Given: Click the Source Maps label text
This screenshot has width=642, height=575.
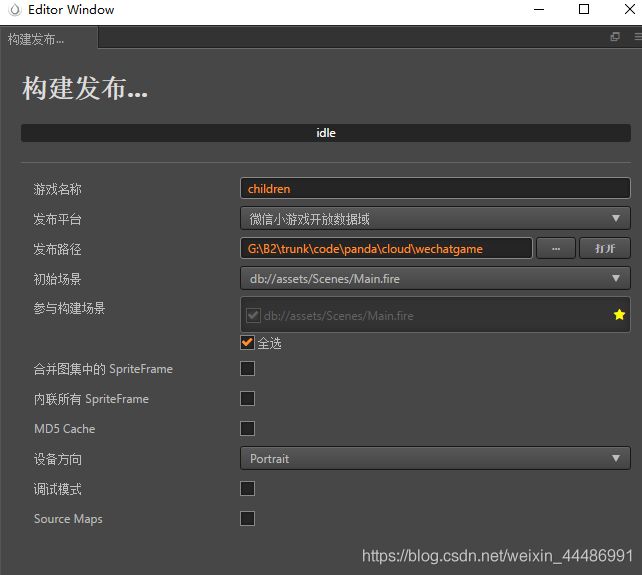Looking at the screenshot, I should 68,519.
